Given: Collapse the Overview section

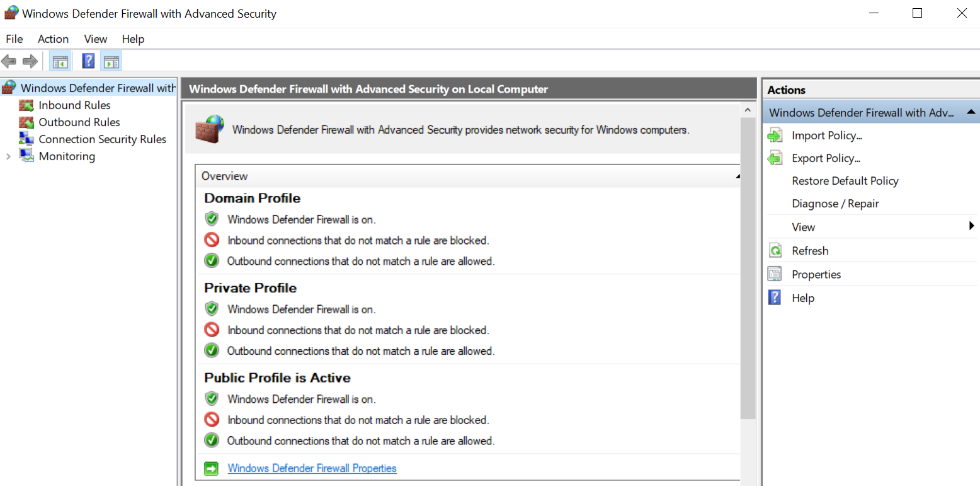Looking at the screenshot, I should (x=738, y=176).
